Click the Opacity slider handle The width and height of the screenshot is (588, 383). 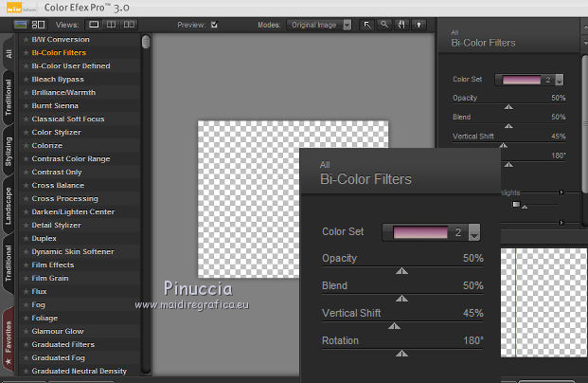pos(402,270)
